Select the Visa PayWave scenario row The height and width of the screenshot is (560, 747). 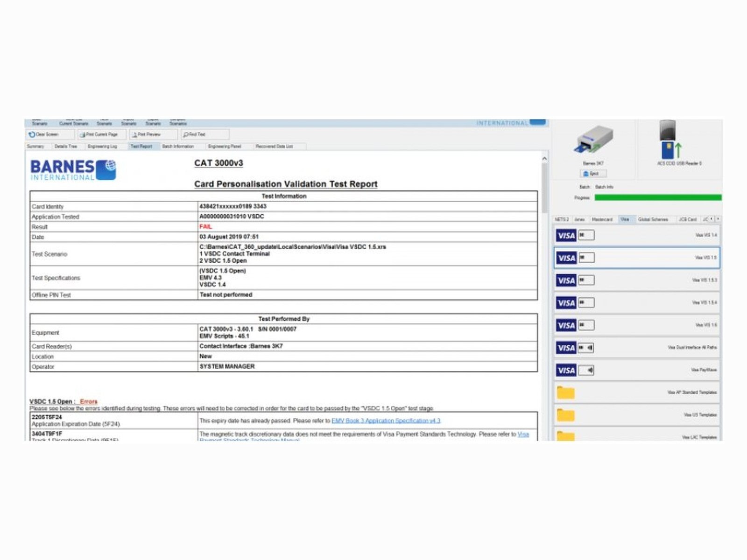(x=637, y=371)
